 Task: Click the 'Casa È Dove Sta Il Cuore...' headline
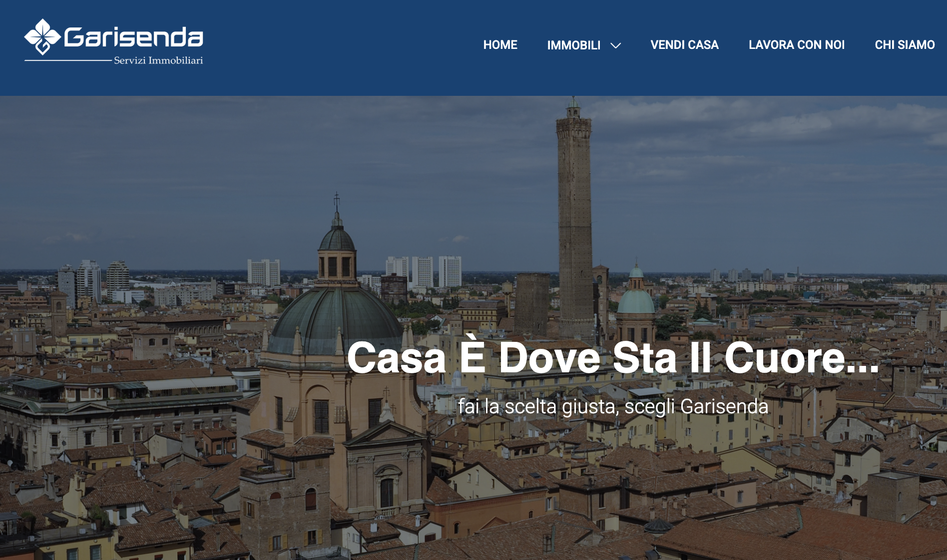pyautogui.click(x=613, y=357)
